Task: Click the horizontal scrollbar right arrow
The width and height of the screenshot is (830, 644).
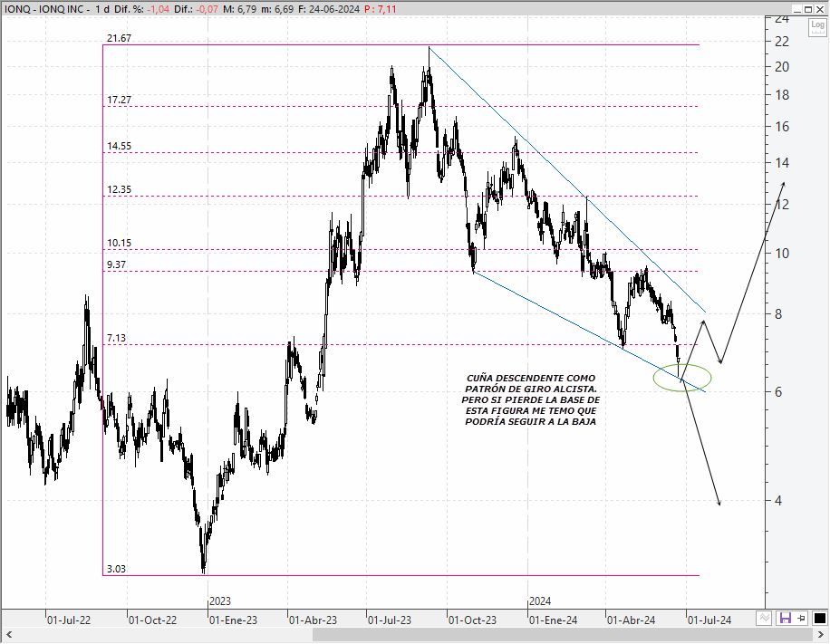Action: click(x=821, y=634)
